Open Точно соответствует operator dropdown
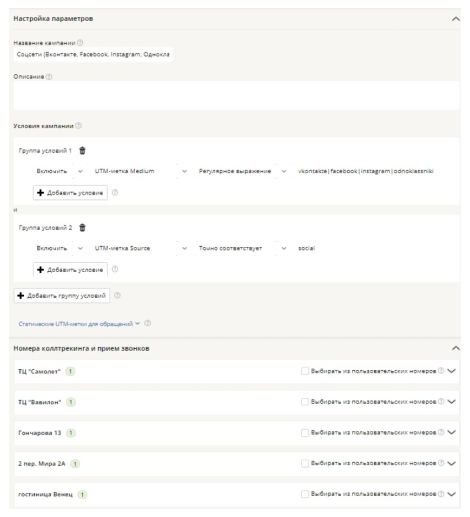470x517 pixels. coord(242,248)
